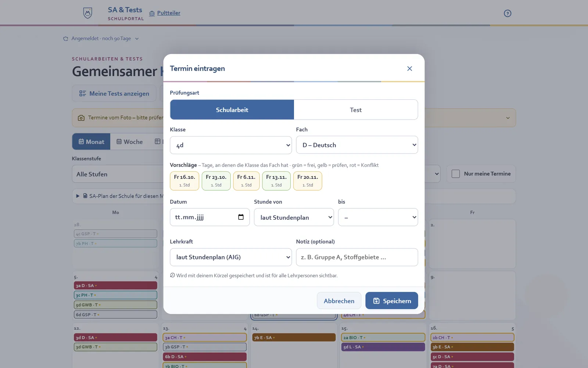Click the camera icon in Termine vom Foto banner
This screenshot has height=368, width=588.
81,118
